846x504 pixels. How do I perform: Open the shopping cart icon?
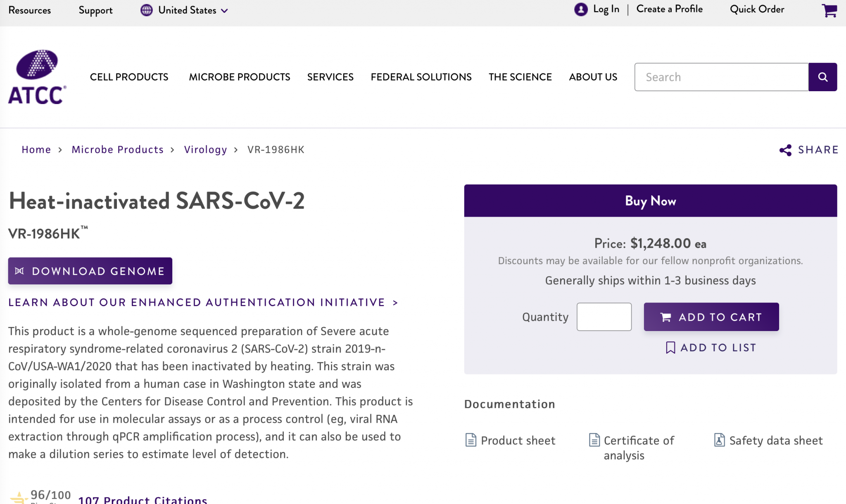829,10
